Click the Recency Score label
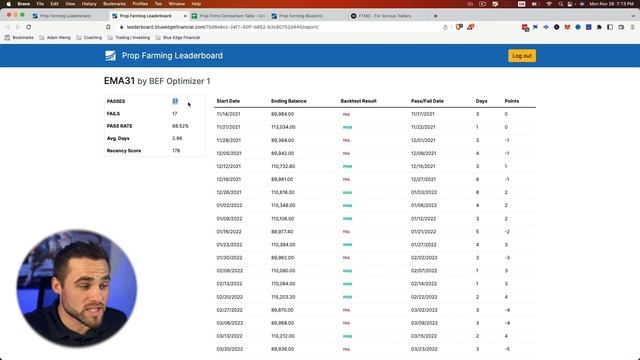The width and height of the screenshot is (640, 360). [x=124, y=151]
